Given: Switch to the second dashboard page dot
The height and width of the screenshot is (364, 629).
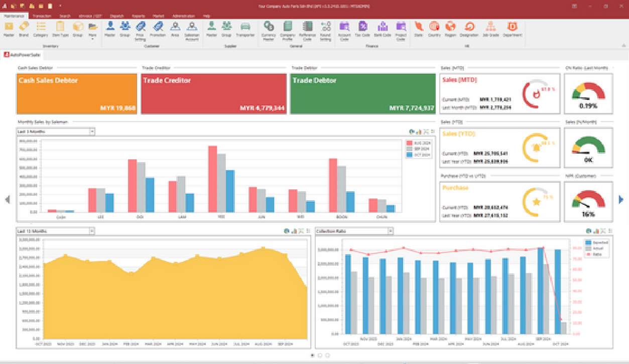Looking at the screenshot, I should tap(320, 355).
